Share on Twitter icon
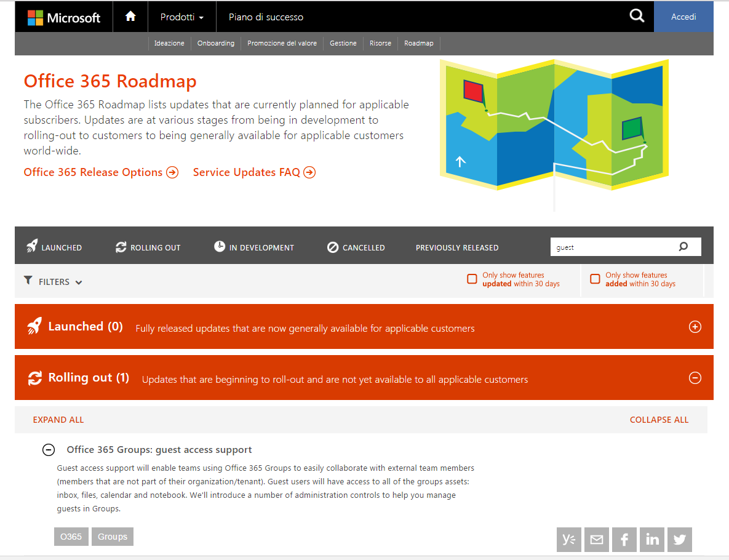 click(680, 540)
